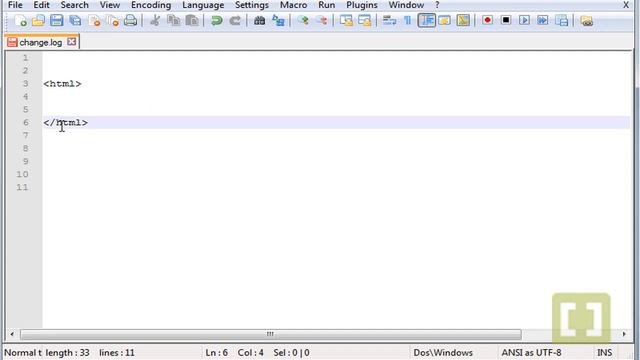Click the X at menu bar right
The width and height of the screenshot is (640, 360).
[x=626, y=5]
